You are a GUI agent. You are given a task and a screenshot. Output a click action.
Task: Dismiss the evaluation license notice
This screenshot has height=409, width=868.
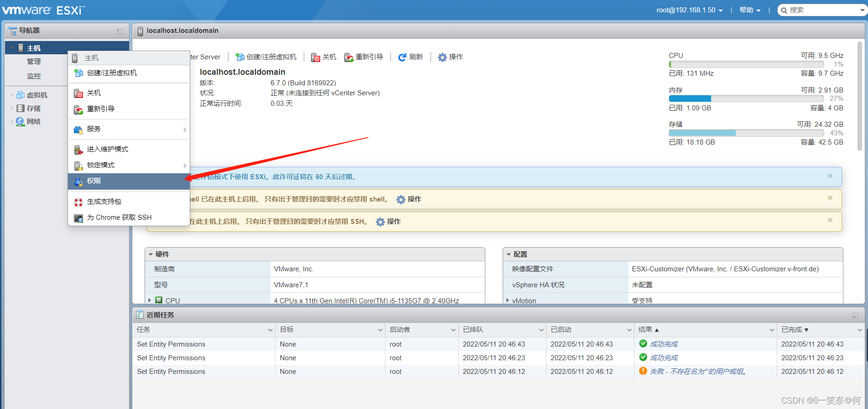(830, 176)
